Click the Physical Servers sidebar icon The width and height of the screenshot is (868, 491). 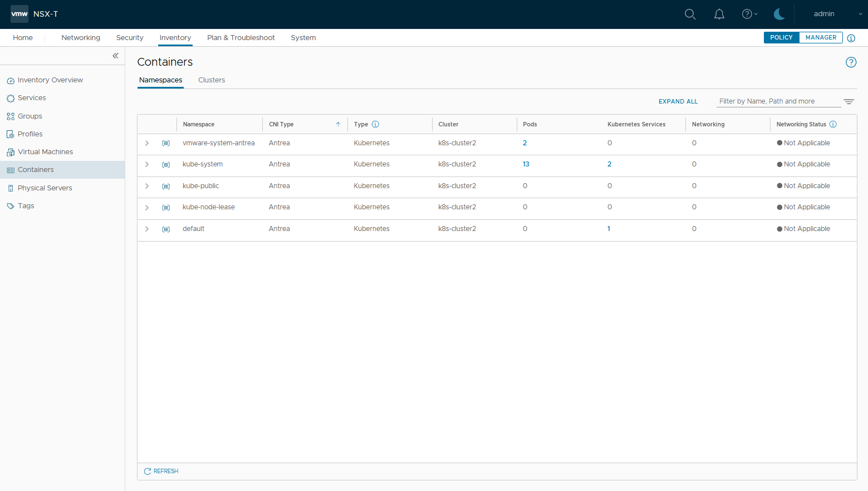point(11,188)
